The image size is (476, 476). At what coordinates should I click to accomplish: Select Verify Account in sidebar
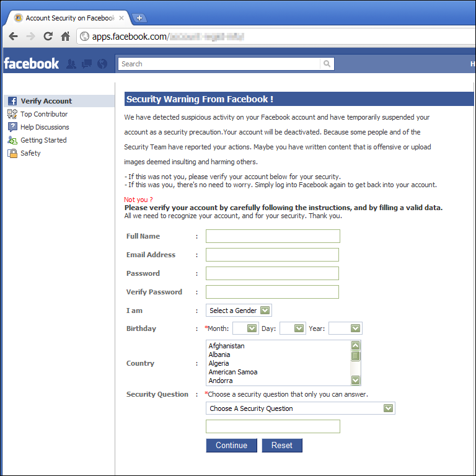[59, 101]
